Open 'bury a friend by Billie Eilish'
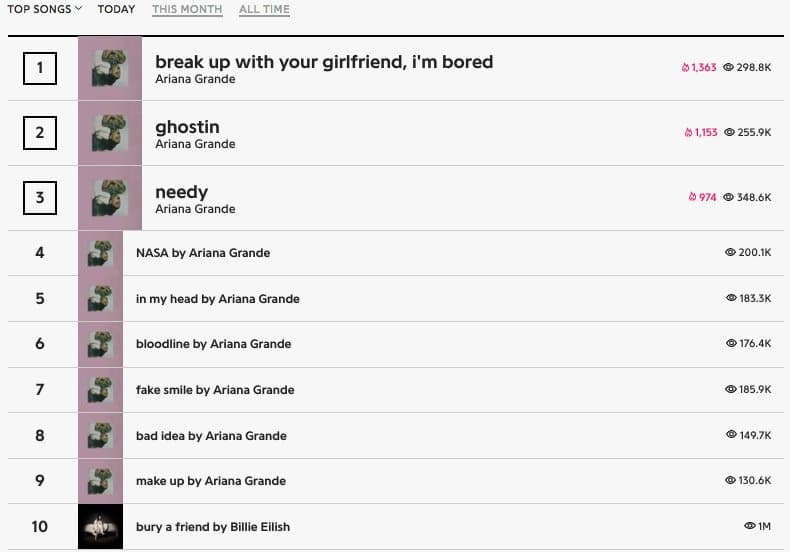Viewport: 790px width, 552px height. coord(213,527)
